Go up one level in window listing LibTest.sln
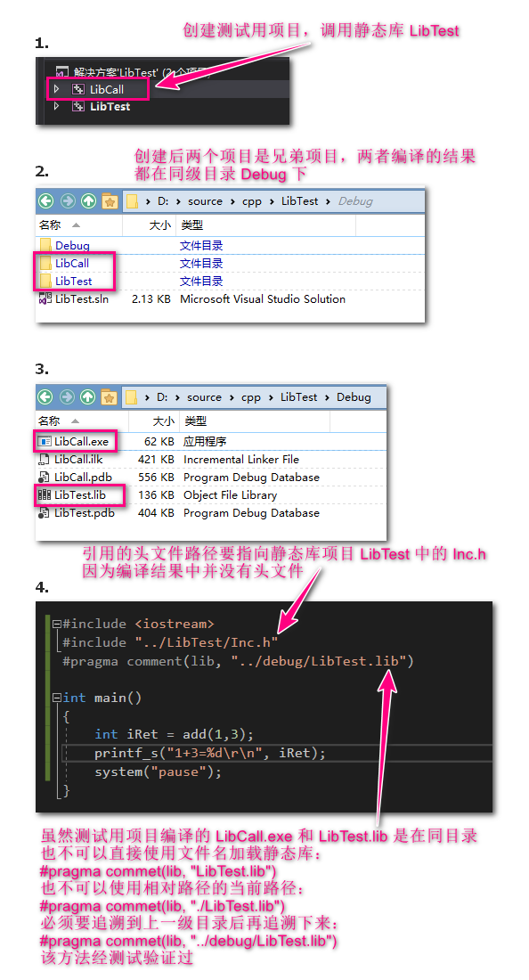Viewport: 529px width, 980px height. tap(89, 200)
